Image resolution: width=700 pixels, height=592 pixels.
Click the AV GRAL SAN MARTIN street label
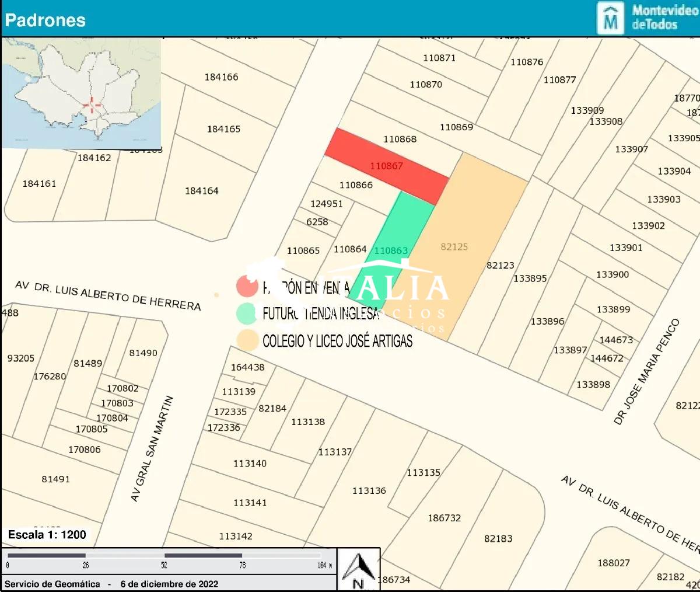coord(152,448)
